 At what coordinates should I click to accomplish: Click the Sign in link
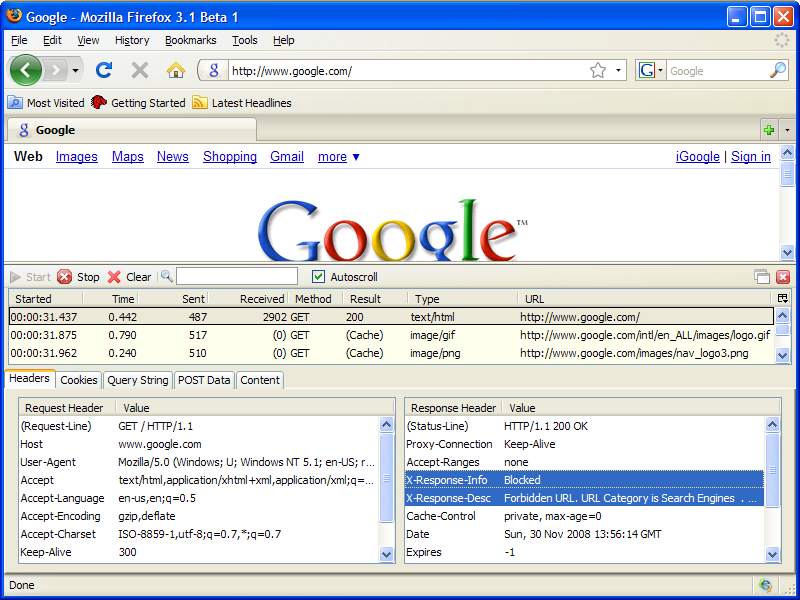click(x=751, y=156)
